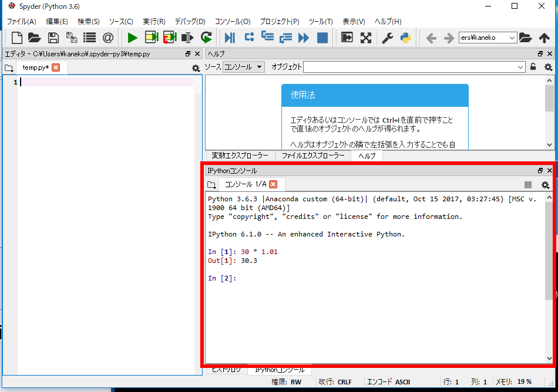Image resolution: width=558 pixels, height=392 pixels.
Task: Open the Help pane options gear
Action: [548, 67]
